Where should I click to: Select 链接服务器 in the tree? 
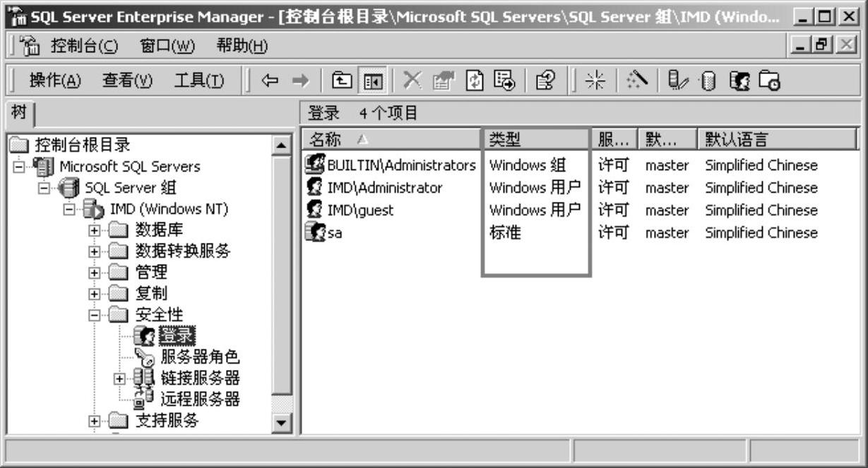tap(200, 378)
